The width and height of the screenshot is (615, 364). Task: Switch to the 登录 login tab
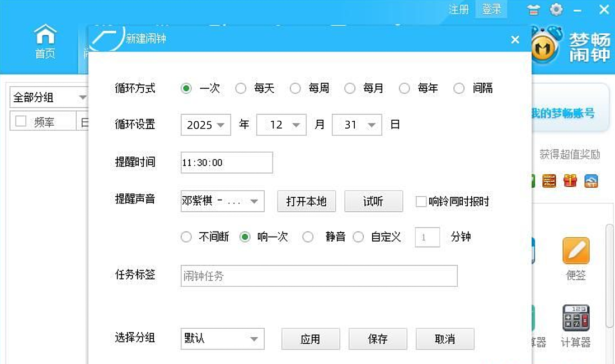coord(491,9)
